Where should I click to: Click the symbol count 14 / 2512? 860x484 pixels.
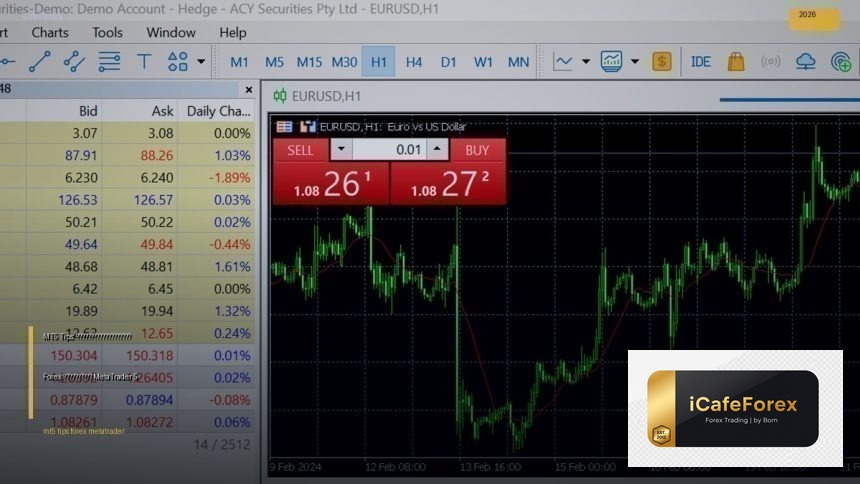click(x=222, y=444)
